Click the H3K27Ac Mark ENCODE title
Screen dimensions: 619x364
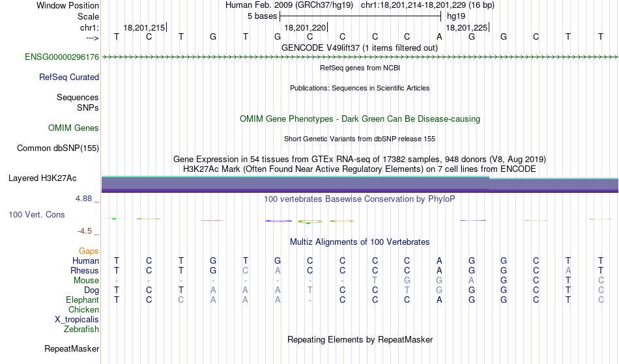360,169
